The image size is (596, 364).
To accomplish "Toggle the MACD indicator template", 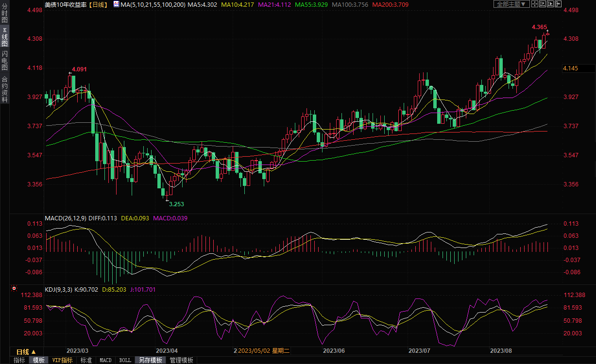I will click(x=105, y=360).
